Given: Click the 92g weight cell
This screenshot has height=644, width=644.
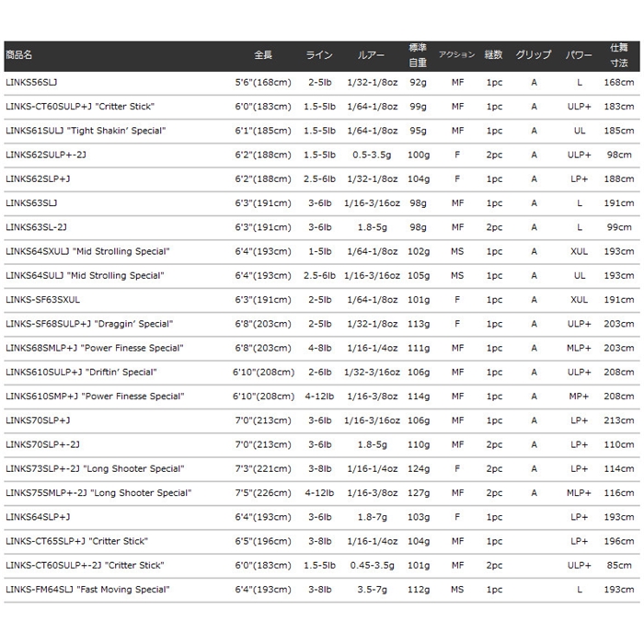Looking at the screenshot, I should pos(418,83).
